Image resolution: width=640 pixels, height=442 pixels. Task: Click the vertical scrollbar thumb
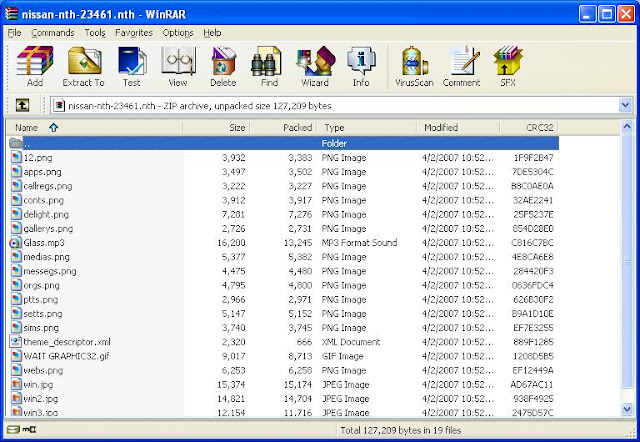tap(627, 261)
